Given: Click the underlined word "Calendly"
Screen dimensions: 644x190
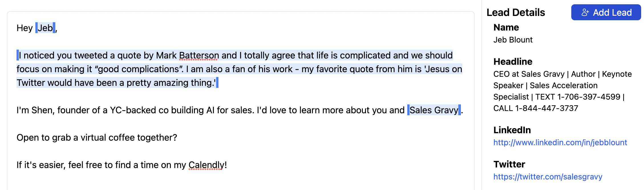Looking at the screenshot, I should [206, 165].
